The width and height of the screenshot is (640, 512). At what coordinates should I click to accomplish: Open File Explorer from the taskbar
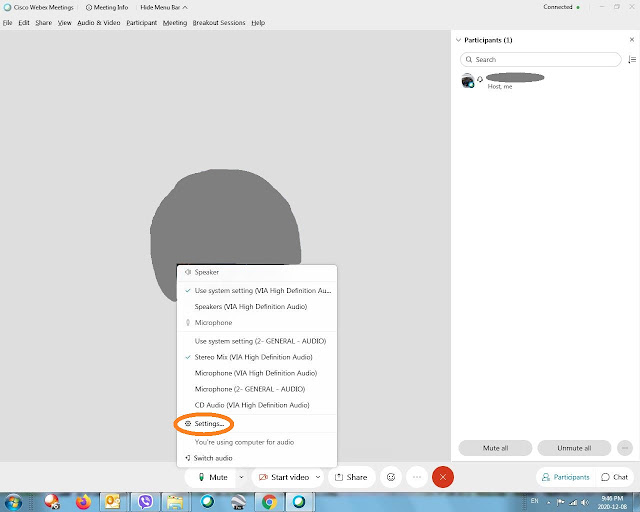coord(175,502)
